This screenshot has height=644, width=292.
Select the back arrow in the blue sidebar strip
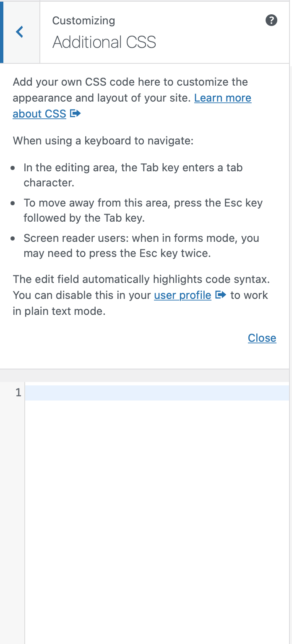click(x=19, y=32)
